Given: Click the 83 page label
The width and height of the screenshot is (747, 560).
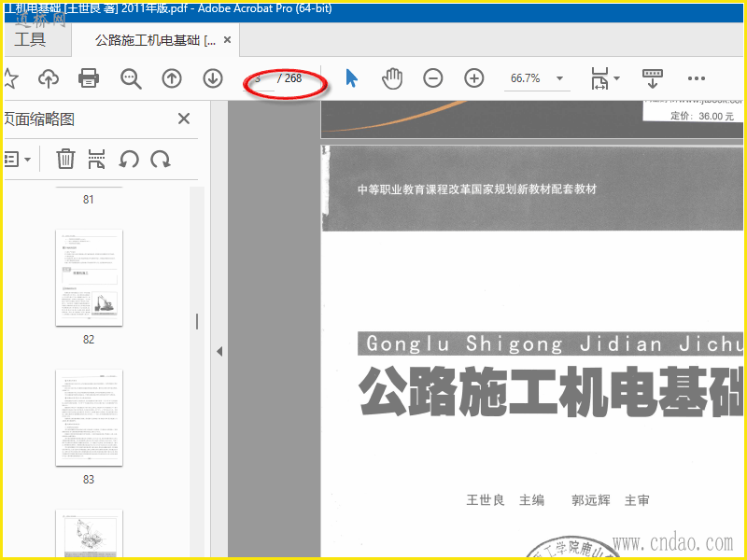Looking at the screenshot, I should (89, 480).
